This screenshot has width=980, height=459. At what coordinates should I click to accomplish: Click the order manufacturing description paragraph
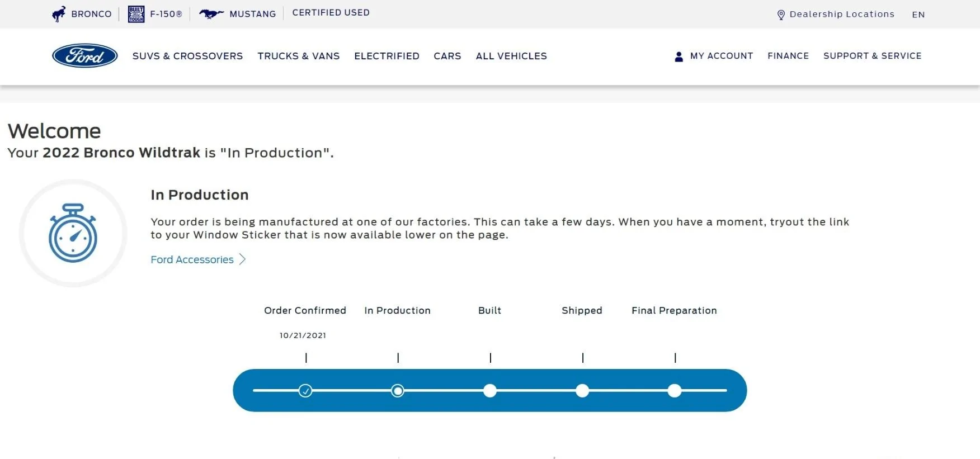500,228
